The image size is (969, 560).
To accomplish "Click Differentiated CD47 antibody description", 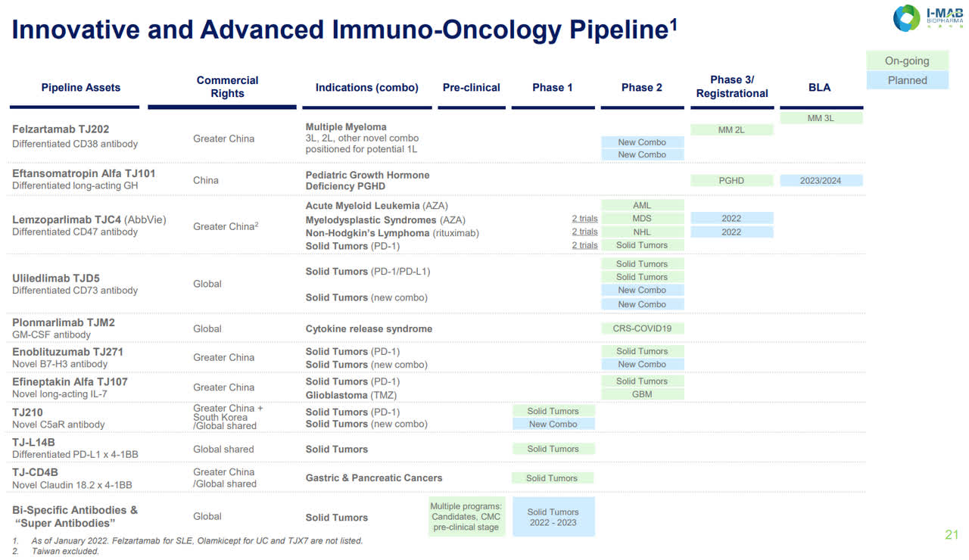I will coord(75,232).
